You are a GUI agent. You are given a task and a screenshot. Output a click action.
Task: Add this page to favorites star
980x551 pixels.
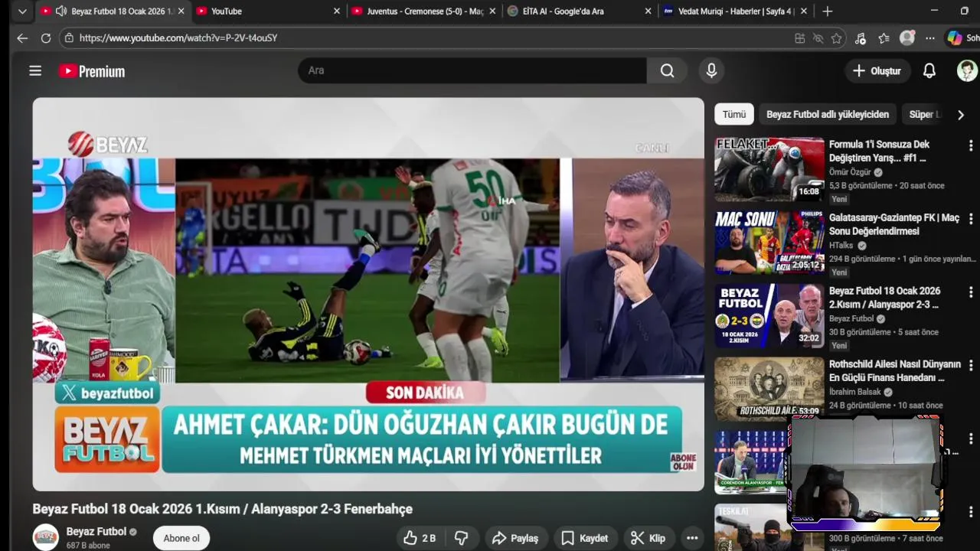click(836, 38)
